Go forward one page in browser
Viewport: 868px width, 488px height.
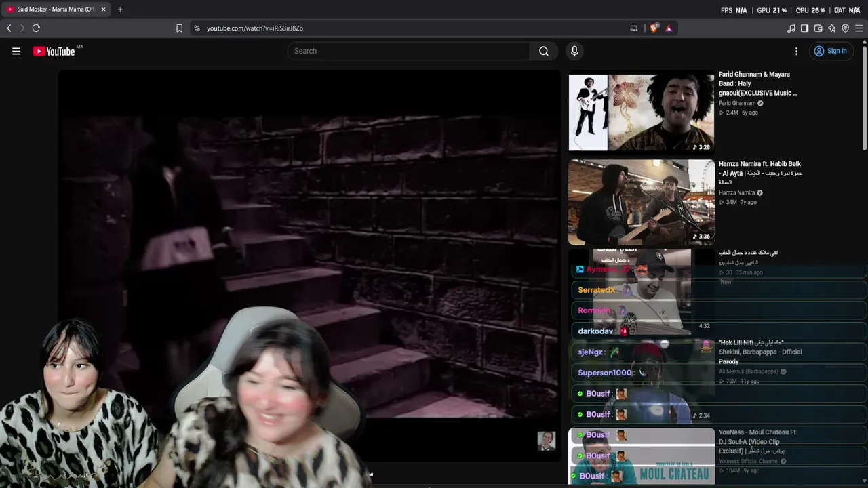tap(22, 28)
